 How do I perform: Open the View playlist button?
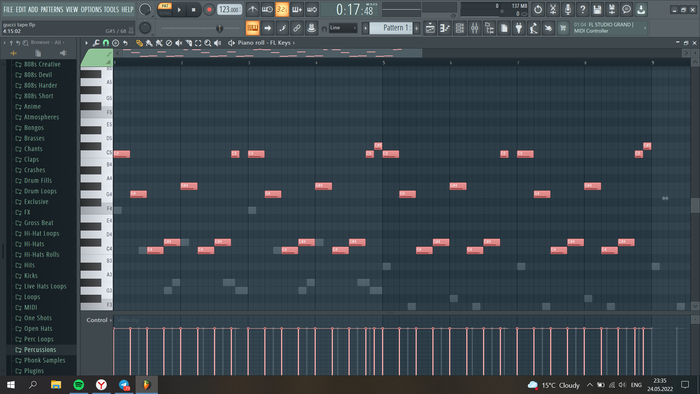[430, 28]
